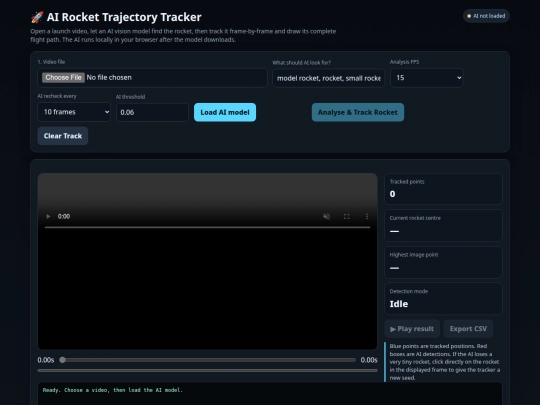Click the end time label 0.00s right of the scrubber
Image resolution: width=540 pixels, height=405 pixels.
pyautogui.click(x=369, y=360)
